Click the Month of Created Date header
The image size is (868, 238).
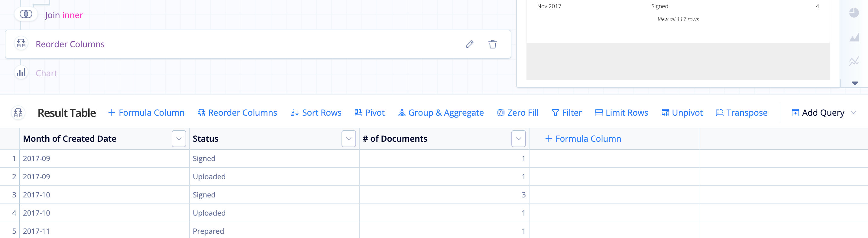click(70, 139)
